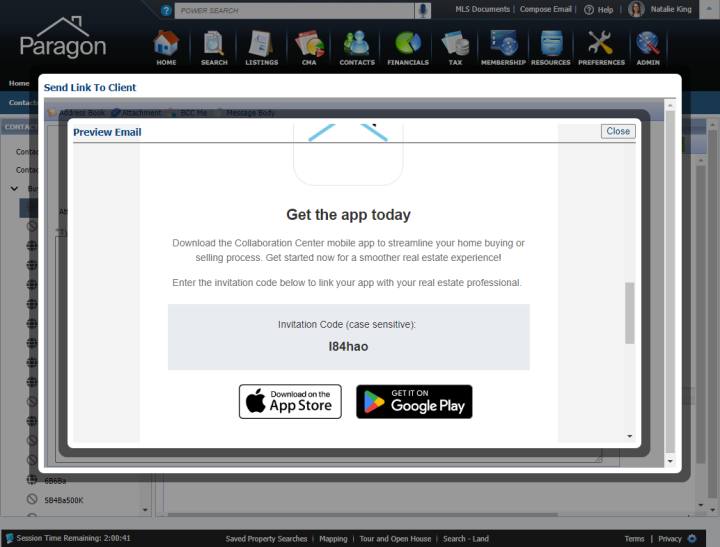Open the Tax module icon

click(455, 48)
